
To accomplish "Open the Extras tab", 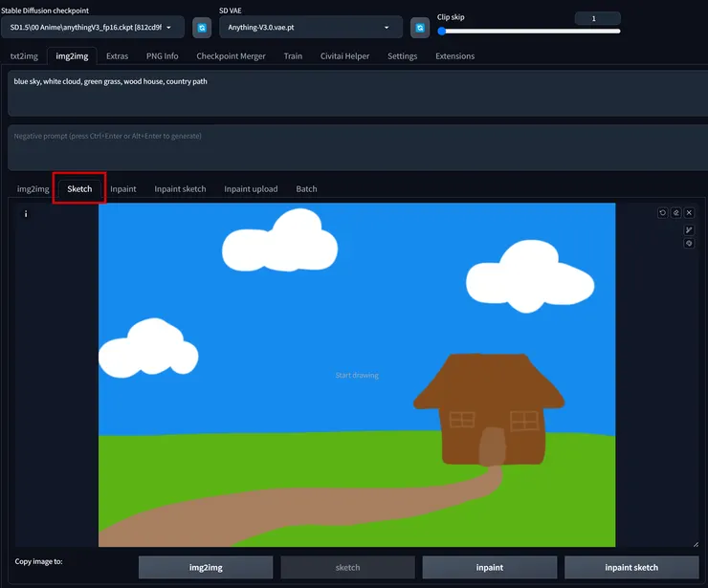I will point(118,56).
